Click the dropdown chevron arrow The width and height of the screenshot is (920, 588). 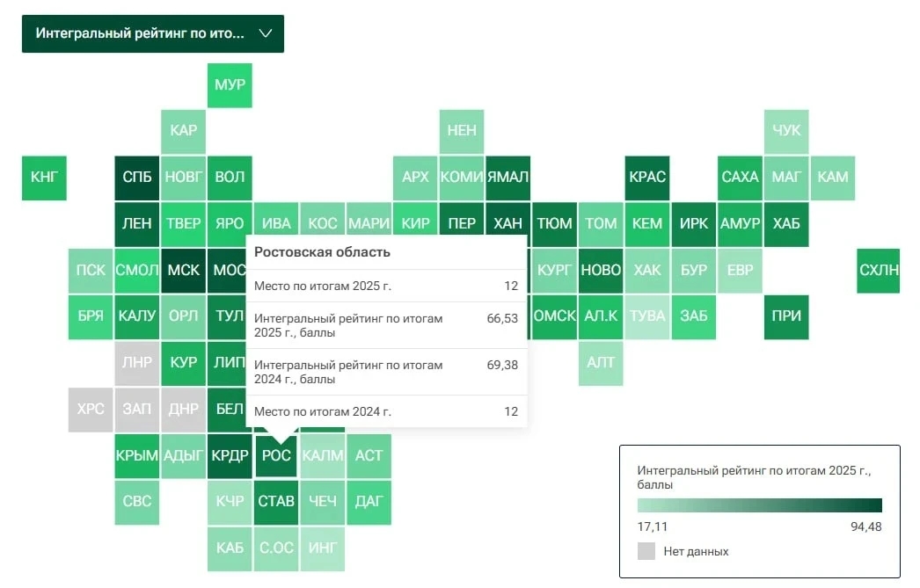[266, 33]
